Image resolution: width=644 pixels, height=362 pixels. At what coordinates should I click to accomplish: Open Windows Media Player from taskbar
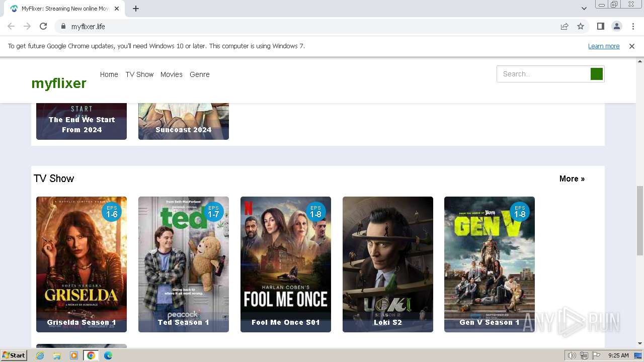74,355
